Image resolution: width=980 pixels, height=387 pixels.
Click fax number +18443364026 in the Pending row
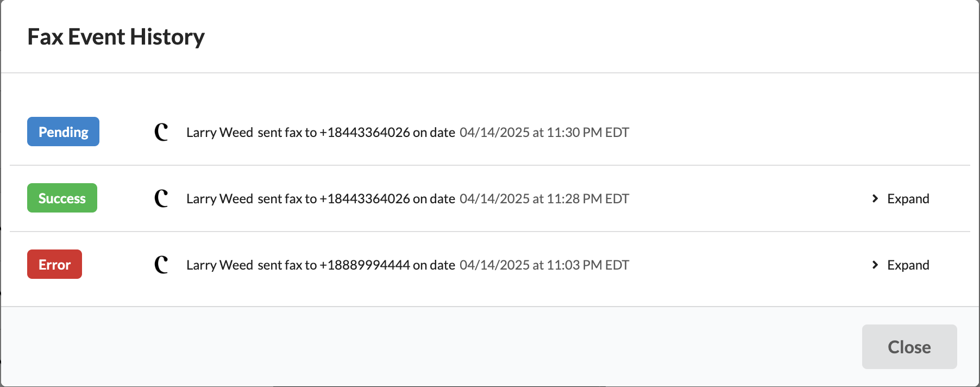365,132
